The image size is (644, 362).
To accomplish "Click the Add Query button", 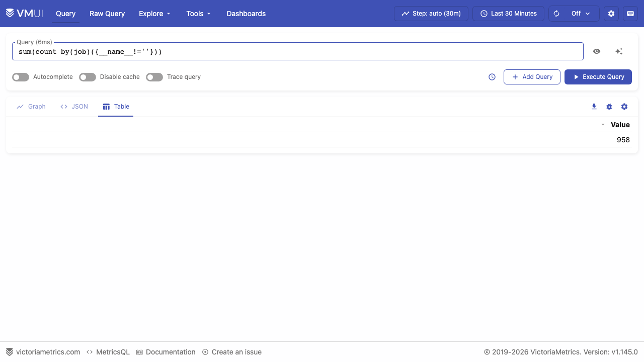I will (532, 77).
